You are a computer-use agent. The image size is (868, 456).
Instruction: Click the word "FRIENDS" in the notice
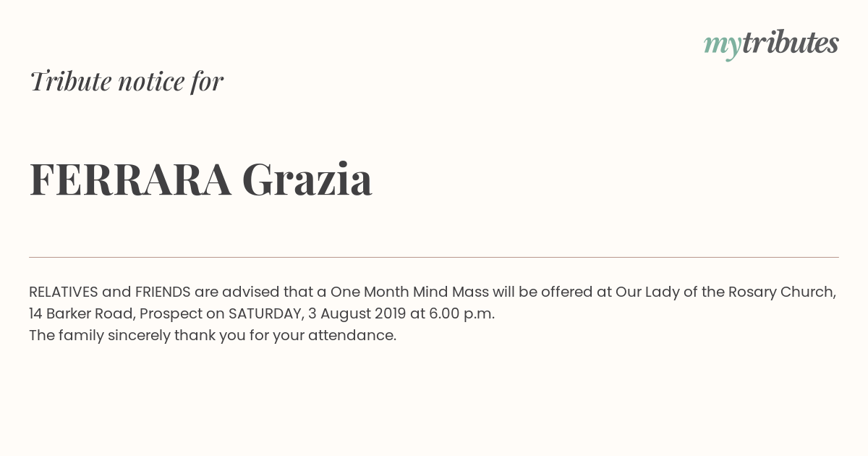click(x=163, y=292)
